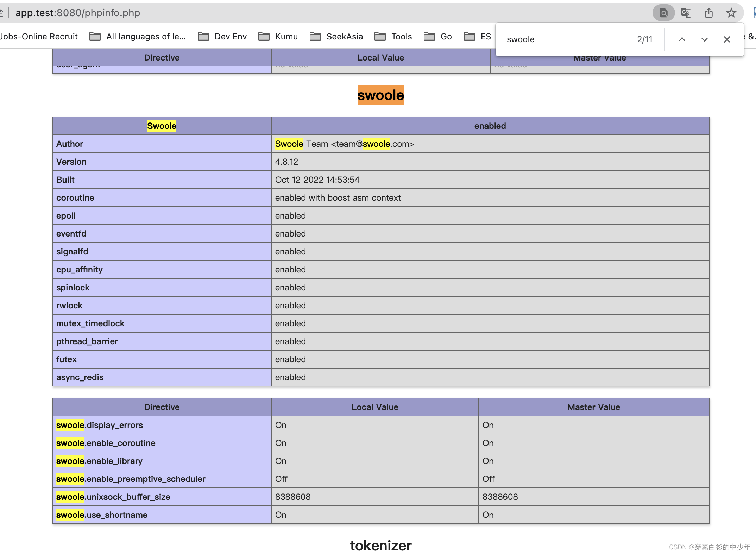Viewport: 756px width, 554px height.
Task: Jump to next find result
Action: pyautogui.click(x=704, y=39)
